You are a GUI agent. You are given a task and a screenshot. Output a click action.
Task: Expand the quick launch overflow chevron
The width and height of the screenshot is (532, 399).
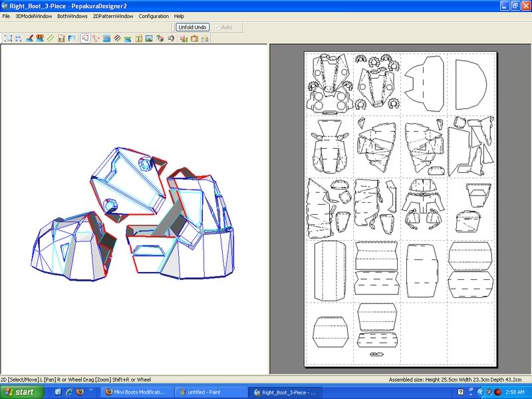[90, 390]
